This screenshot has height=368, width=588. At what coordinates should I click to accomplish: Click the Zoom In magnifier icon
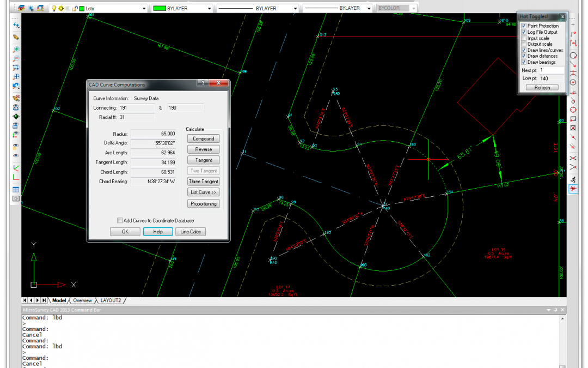pos(16,49)
